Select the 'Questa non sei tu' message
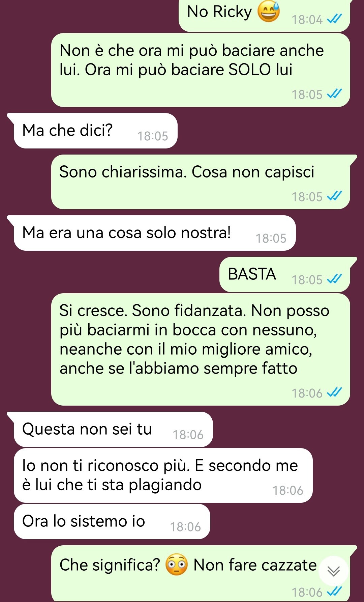 pos(113,429)
